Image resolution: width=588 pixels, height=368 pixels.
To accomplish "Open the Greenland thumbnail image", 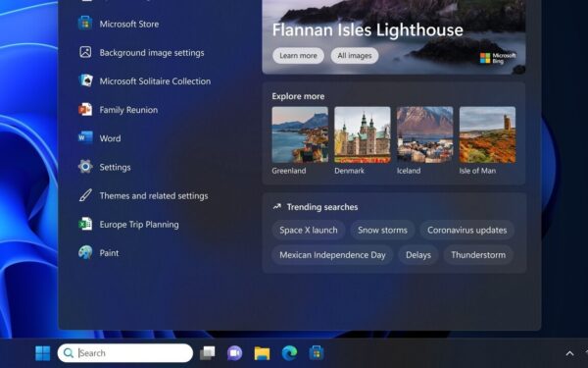I will pos(300,134).
